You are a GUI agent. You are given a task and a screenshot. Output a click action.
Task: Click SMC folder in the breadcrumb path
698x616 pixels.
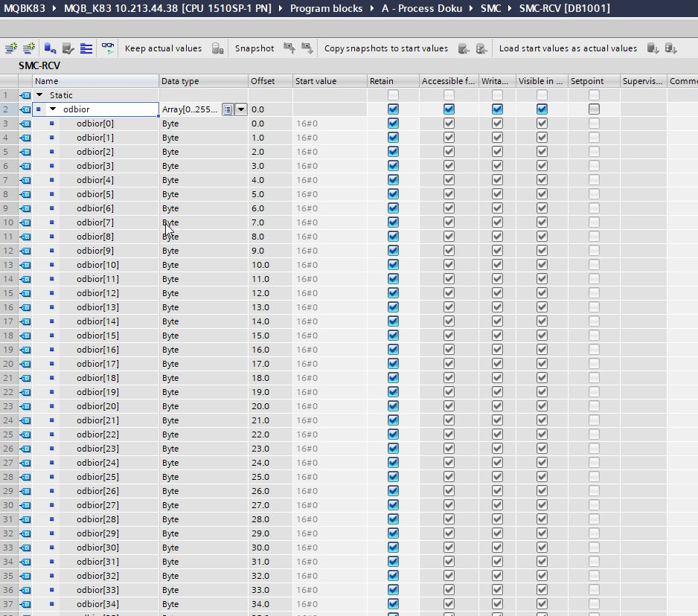[x=490, y=8]
